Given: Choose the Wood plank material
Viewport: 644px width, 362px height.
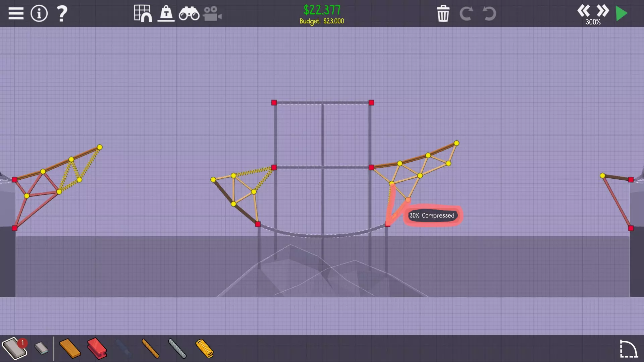Looking at the screenshot, I should [70, 349].
